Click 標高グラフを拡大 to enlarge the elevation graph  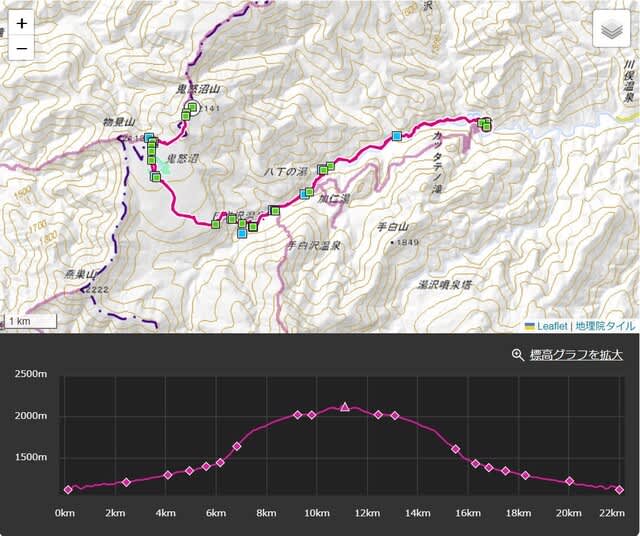574,354
